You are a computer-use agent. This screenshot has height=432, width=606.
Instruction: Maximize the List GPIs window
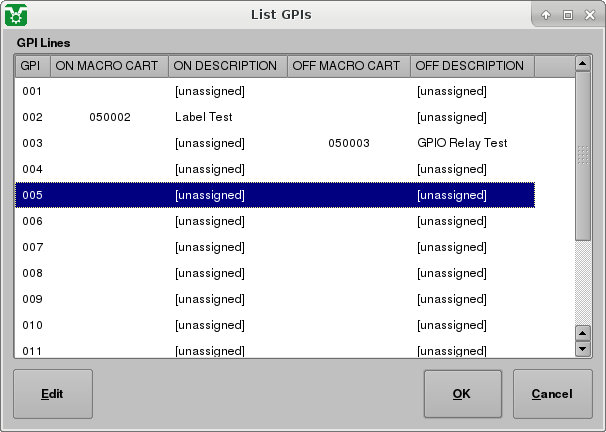click(567, 15)
